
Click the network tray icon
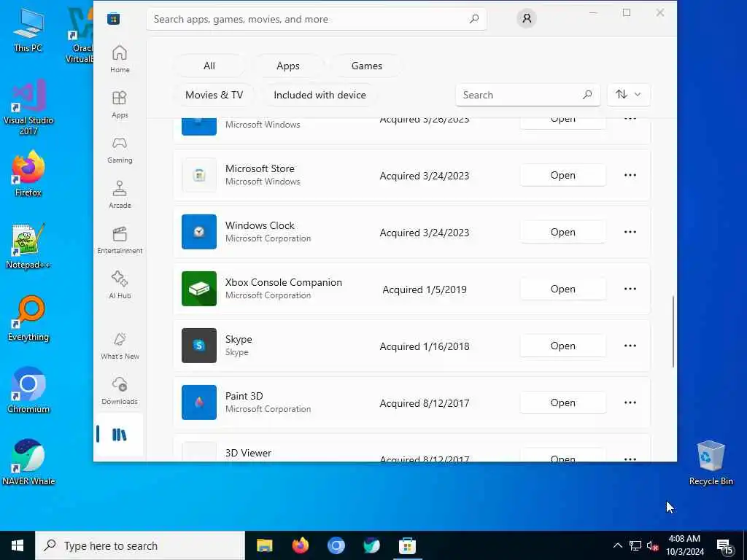point(635,545)
